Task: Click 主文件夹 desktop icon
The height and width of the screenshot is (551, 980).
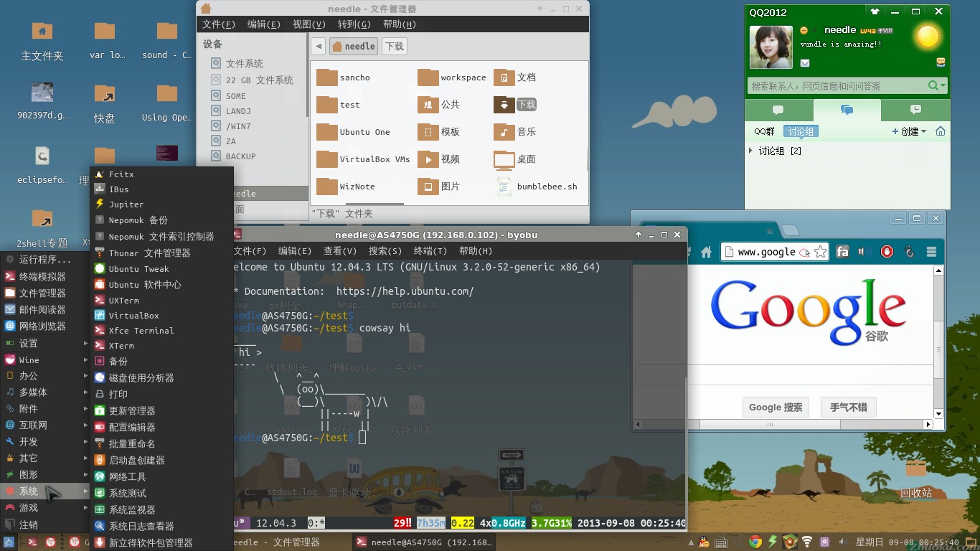Action: coord(42,41)
